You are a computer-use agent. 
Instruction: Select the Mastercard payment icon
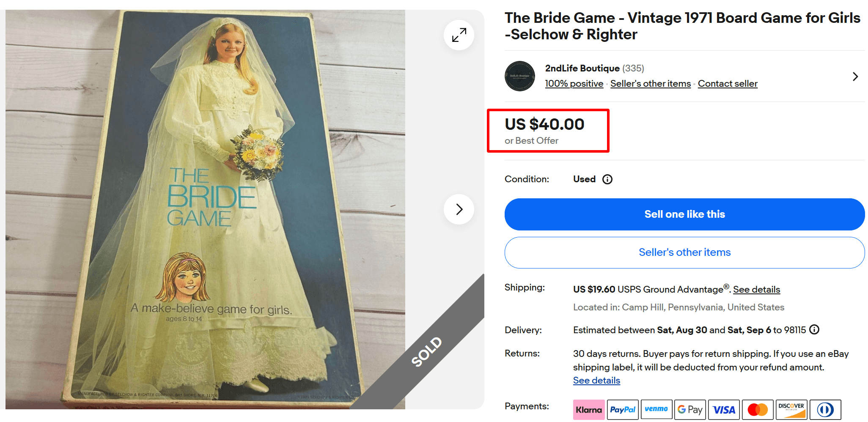pos(758,409)
